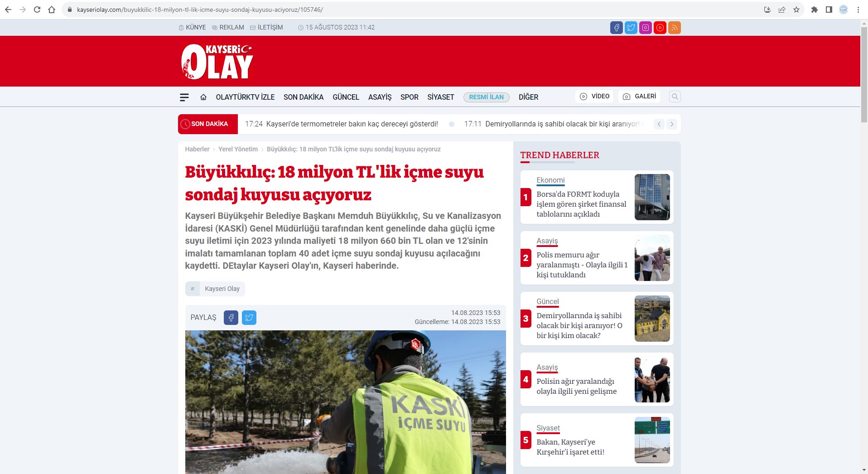
Task: Open the RESMİ İLAN highlighted button
Action: [486, 97]
